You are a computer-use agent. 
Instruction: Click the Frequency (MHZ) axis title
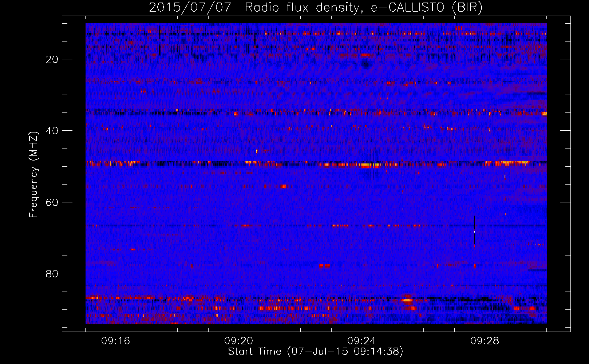click(33, 175)
